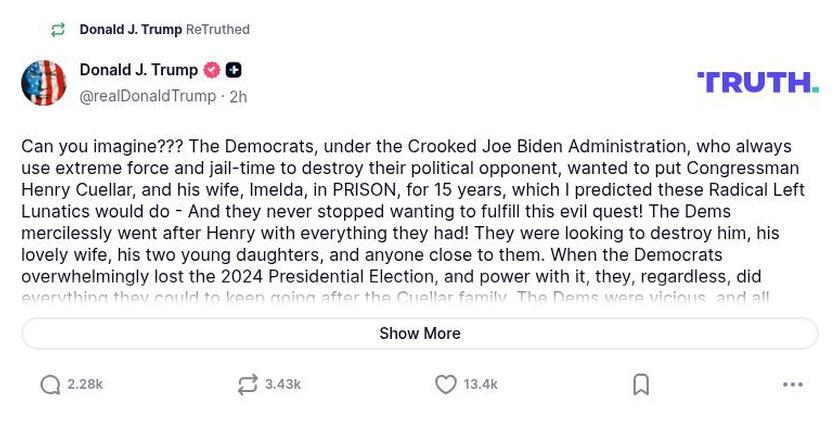Click the 2.28k reply count

click(x=85, y=385)
